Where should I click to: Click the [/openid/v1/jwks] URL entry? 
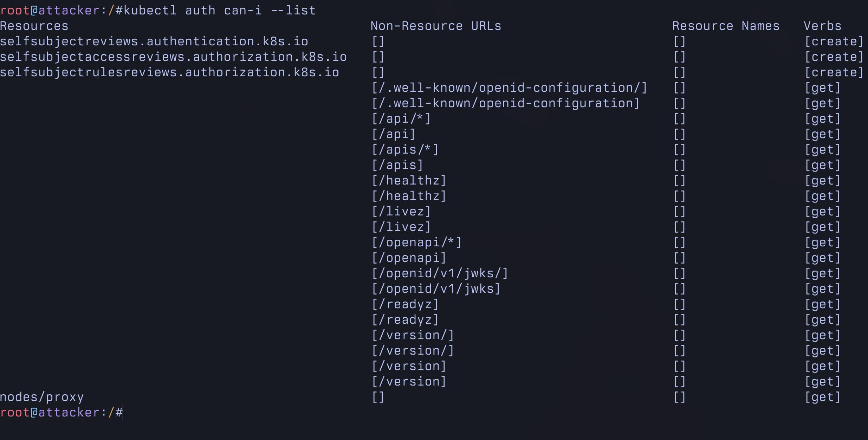436,289
